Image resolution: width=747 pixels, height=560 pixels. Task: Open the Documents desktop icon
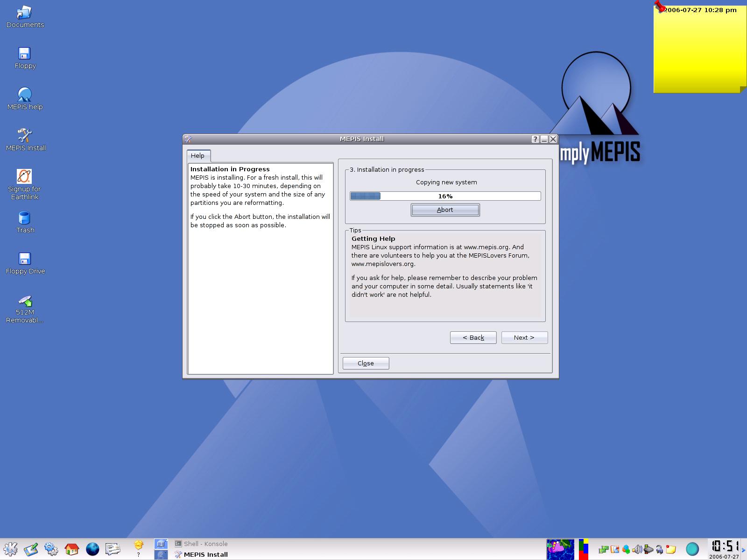click(x=25, y=17)
